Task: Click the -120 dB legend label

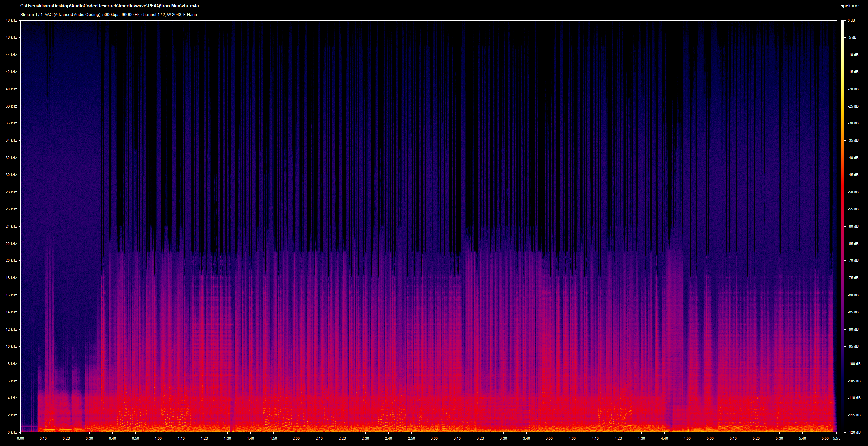Action: [854, 432]
